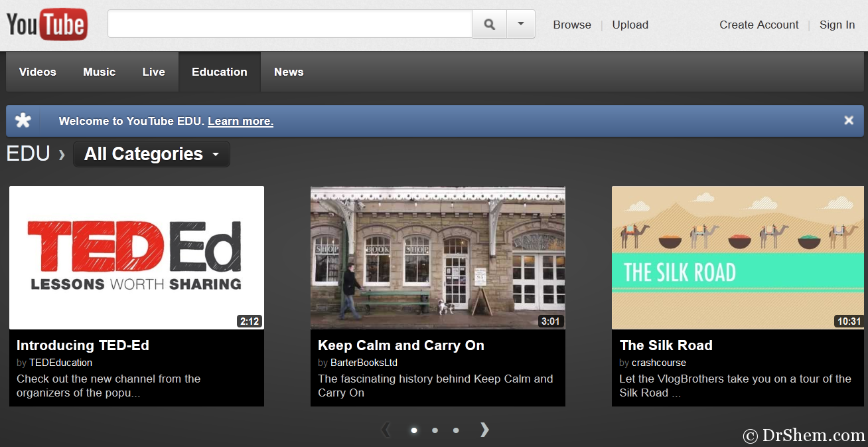Click Create Account link
The width and height of the screenshot is (868, 447).
[x=759, y=25]
